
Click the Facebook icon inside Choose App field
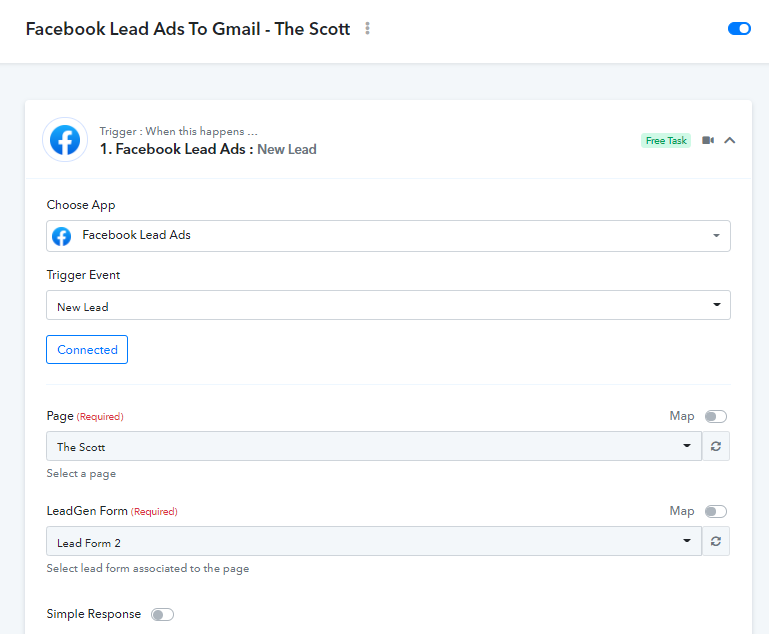62,236
